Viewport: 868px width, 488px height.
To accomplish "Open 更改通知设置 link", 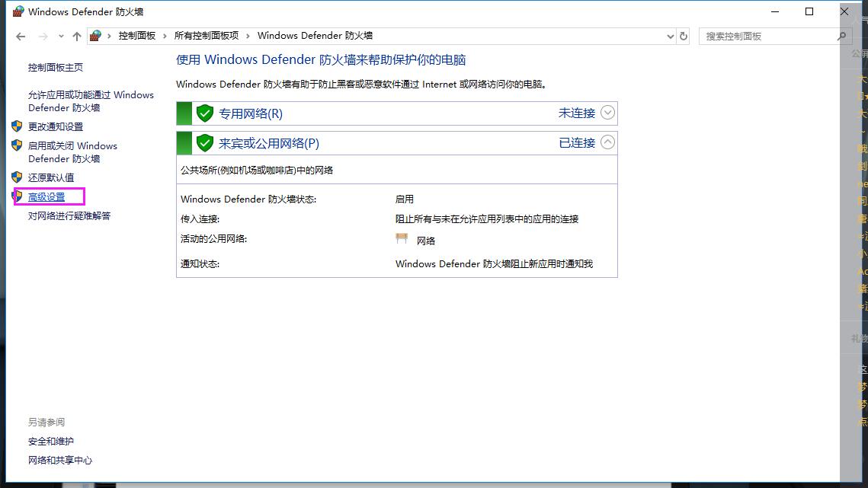I will (x=56, y=126).
